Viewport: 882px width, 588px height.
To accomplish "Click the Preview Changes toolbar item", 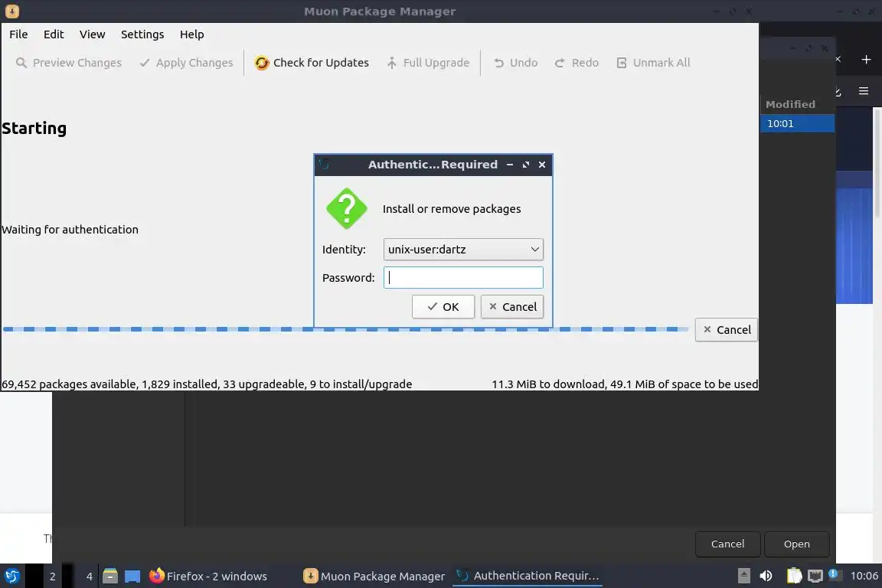I will click(x=69, y=63).
